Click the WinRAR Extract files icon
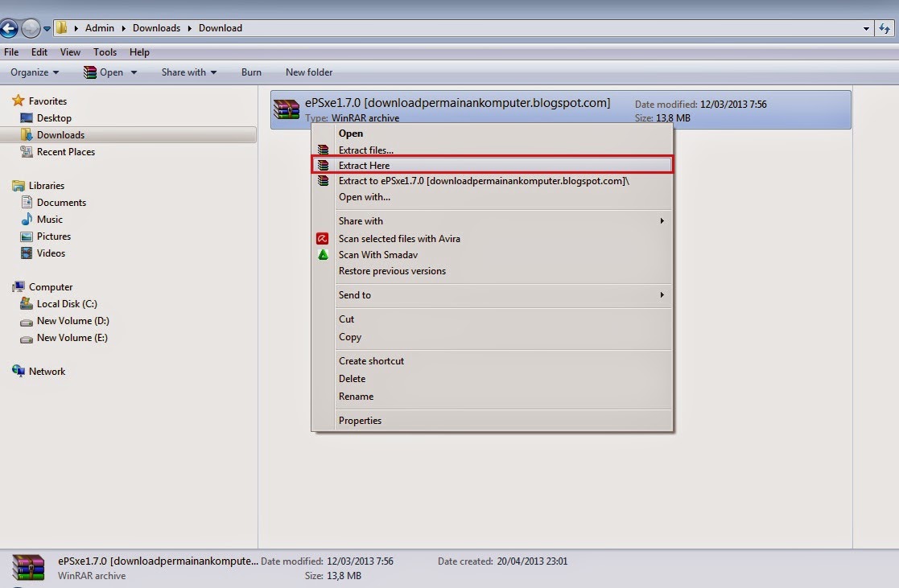Screen dimensions: 899x588 point(324,150)
